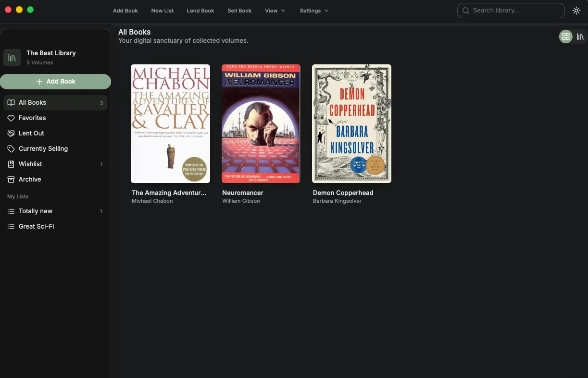Click the My Lists section heading

[x=18, y=196]
